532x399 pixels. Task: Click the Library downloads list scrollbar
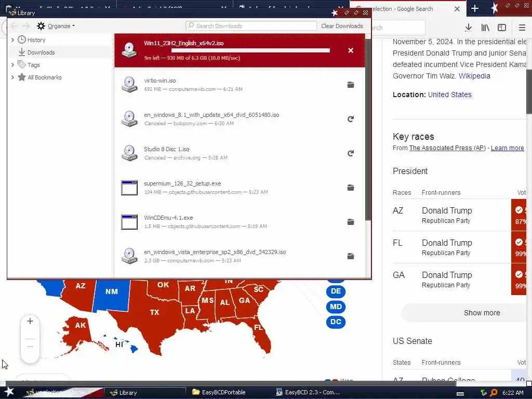[368, 129]
